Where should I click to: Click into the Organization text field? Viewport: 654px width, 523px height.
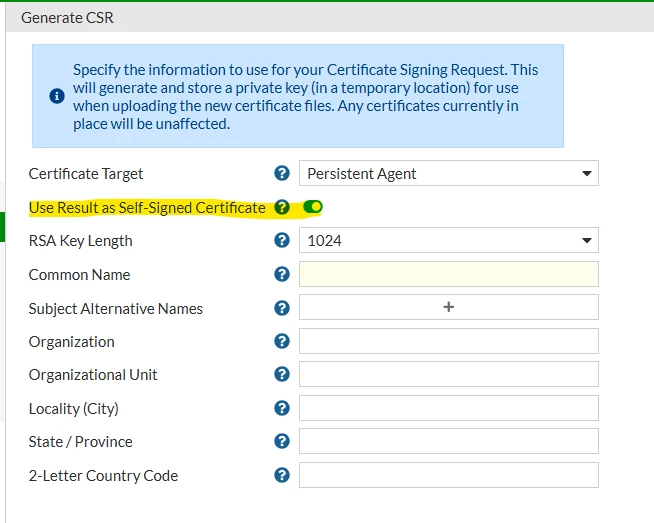pyautogui.click(x=449, y=341)
